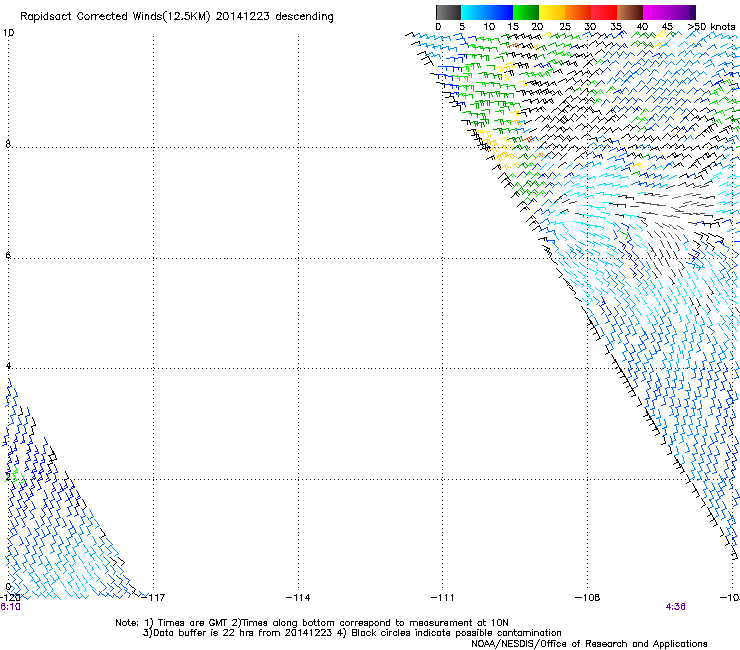The height and width of the screenshot is (650, 740).
Task: Click the latitude label 8 on the axis
Action: click(x=8, y=144)
